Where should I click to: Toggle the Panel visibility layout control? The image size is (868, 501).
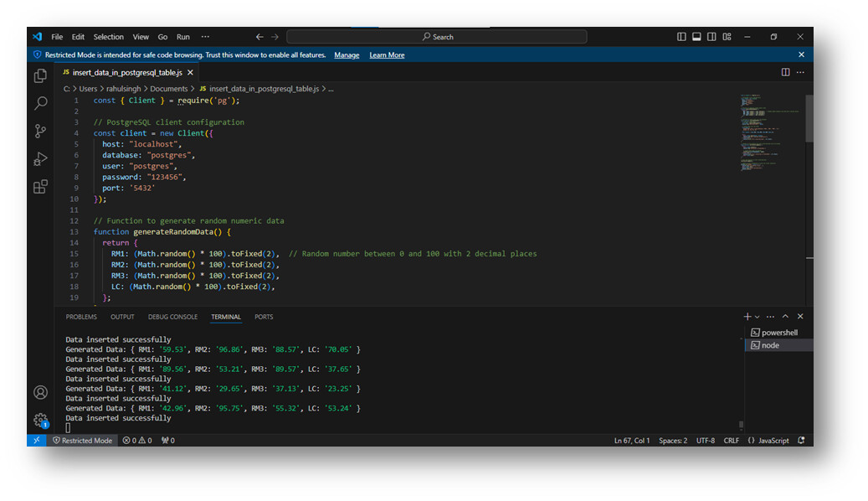pos(696,36)
